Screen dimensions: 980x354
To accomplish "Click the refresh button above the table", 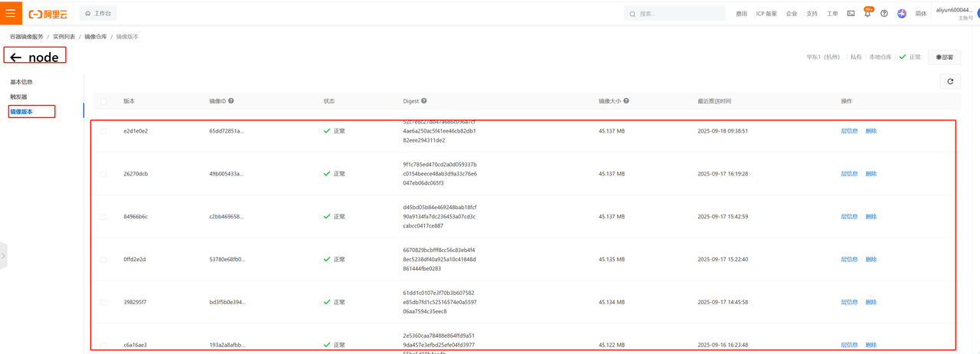I will click(950, 81).
